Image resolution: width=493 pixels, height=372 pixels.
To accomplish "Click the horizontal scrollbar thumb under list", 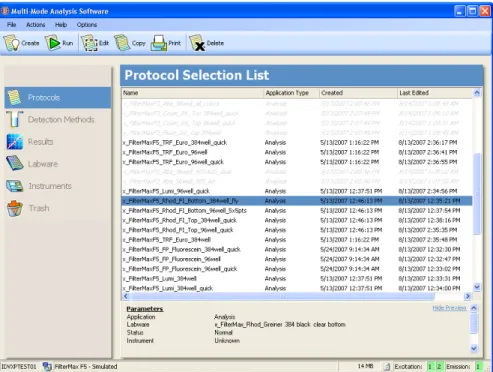I will (283, 296).
